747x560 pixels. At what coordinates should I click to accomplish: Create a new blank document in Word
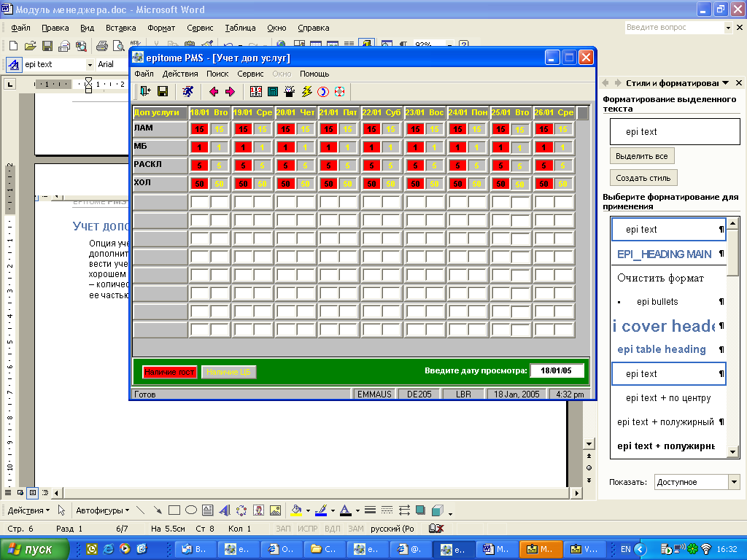pos(13,46)
